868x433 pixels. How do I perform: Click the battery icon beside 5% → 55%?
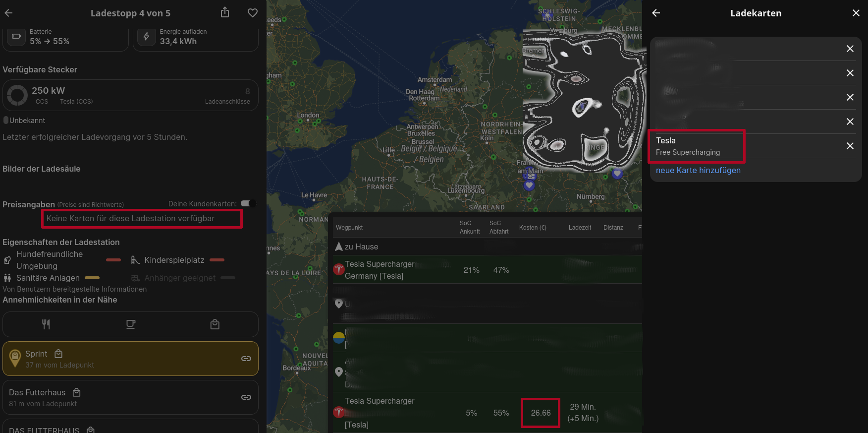[x=16, y=37]
